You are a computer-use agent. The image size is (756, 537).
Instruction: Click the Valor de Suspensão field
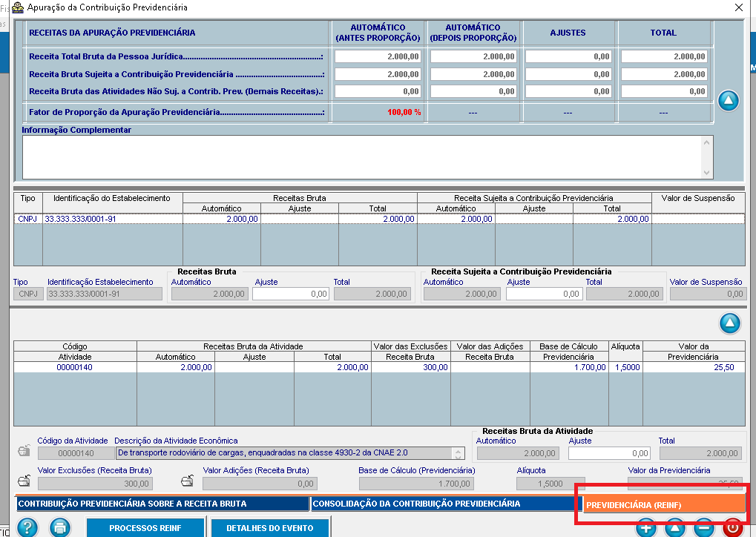point(707,294)
